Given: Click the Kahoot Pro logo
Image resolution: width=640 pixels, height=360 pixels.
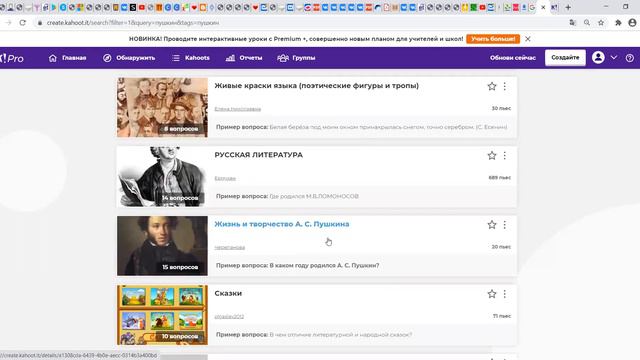Looking at the screenshot, I should (x=12, y=58).
